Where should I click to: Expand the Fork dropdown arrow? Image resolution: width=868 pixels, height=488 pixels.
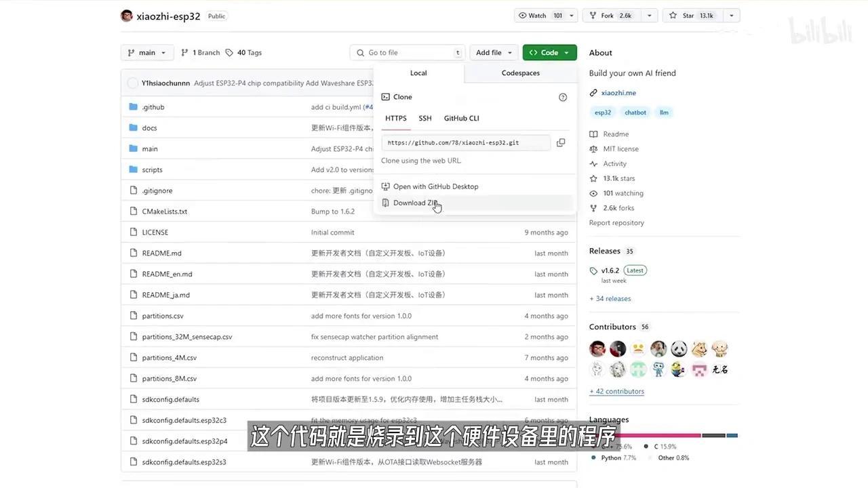tap(649, 16)
